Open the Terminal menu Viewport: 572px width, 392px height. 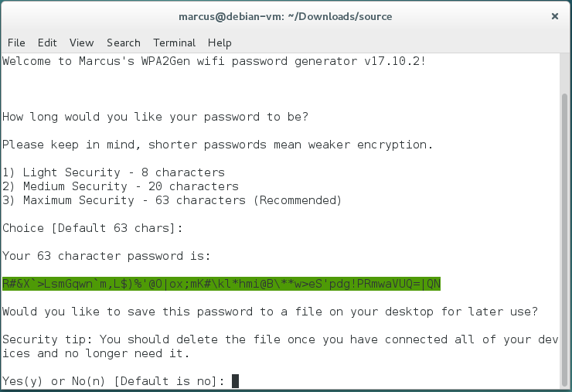(174, 43)
